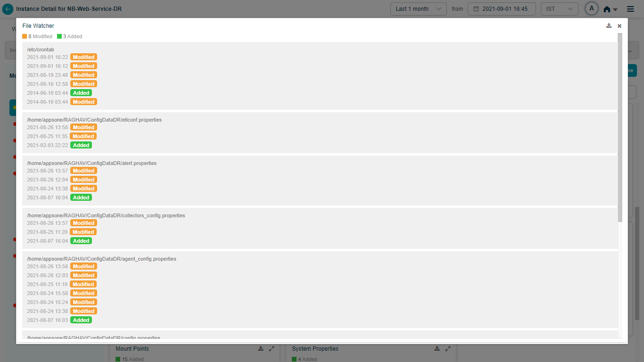Click the date field showing 2021-09-01 16:45
The height and width of the screenshot is (362, 644).
(x=501, y=9)
